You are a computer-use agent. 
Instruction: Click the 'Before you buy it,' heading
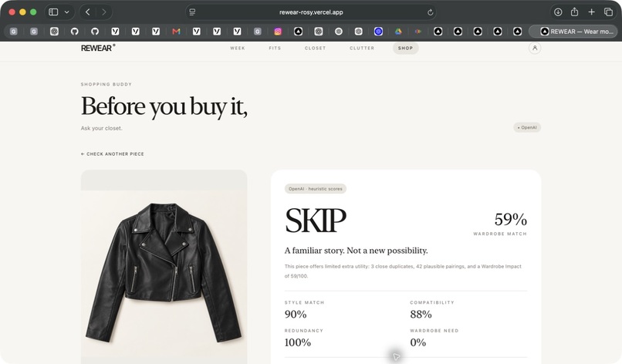coord(164,106)
